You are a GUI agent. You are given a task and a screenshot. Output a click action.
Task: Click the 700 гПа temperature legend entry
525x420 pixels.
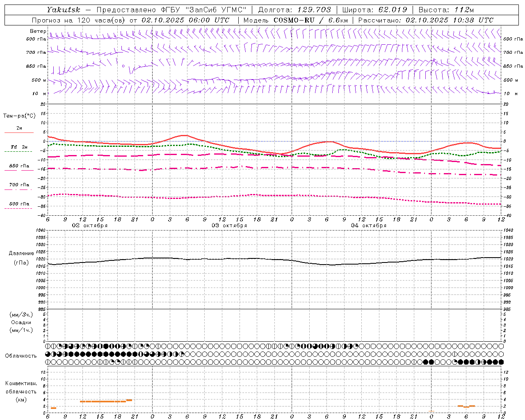click(x=19, y=185)
